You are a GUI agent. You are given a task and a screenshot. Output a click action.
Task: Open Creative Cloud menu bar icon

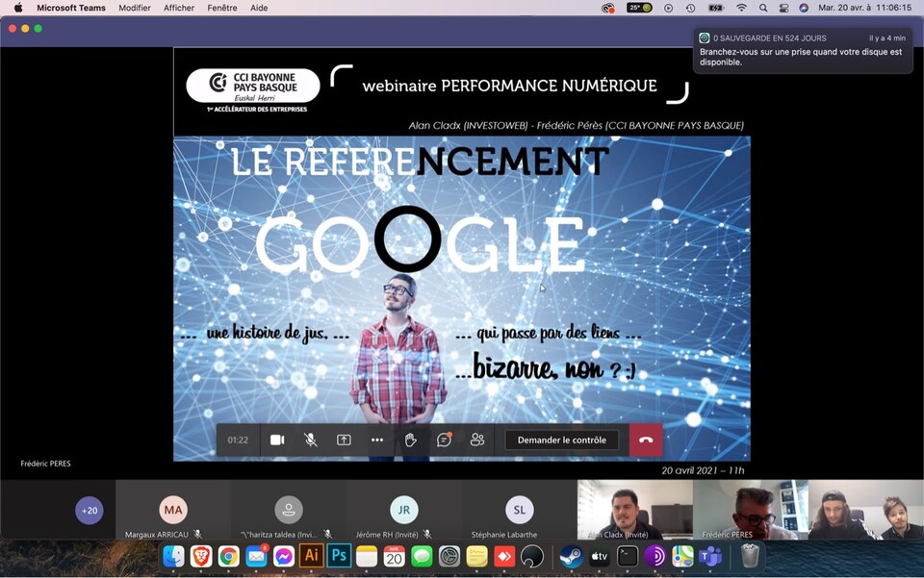(607, 8)
